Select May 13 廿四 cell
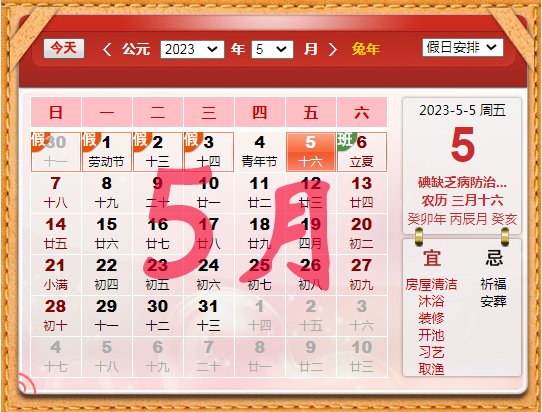Viewport: 542px width, 412px height. 362,193
